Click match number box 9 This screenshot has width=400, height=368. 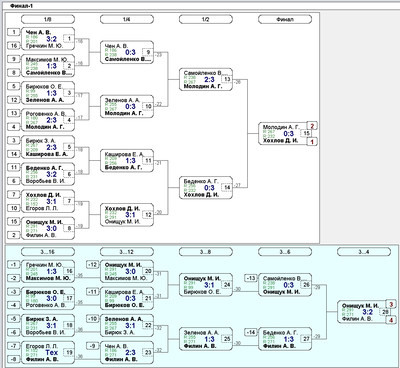148,52
